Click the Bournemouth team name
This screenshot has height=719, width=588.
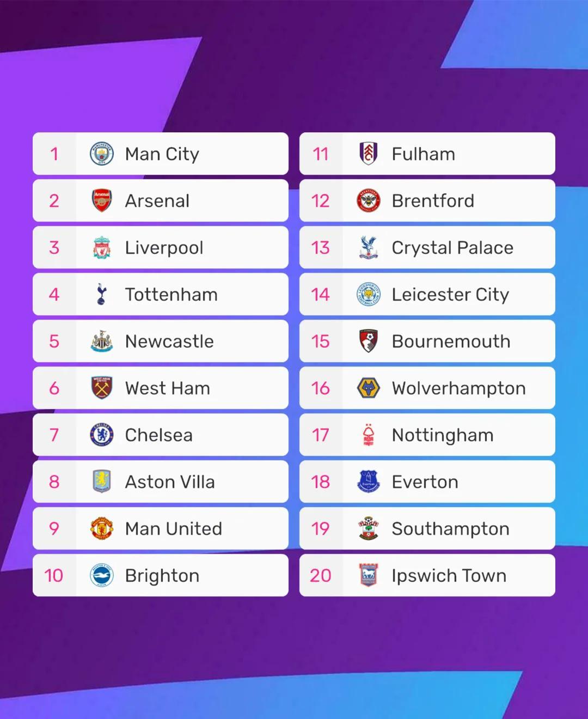(451, 342)
